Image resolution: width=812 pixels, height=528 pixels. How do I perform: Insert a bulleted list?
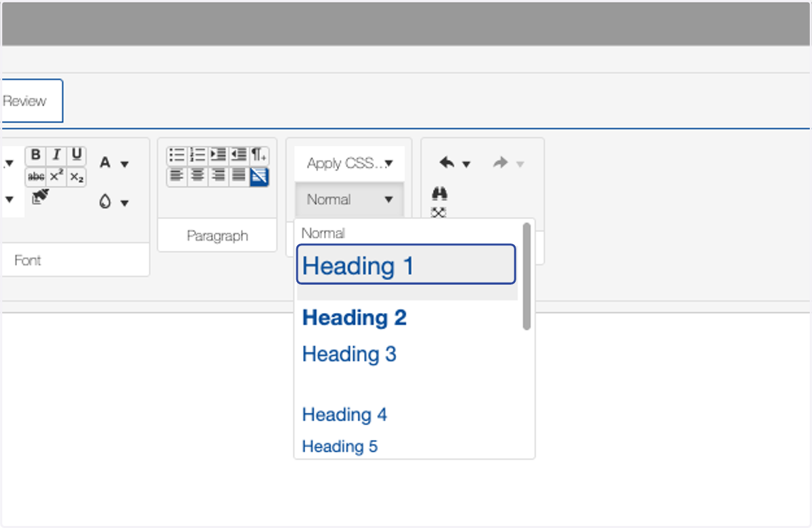point(177,155)
